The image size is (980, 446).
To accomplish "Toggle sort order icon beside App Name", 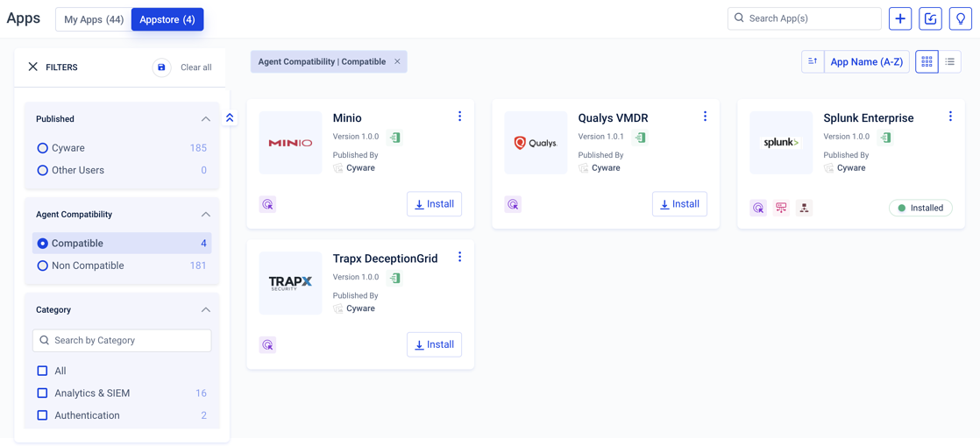I will pyautogui.click(x=813, y=61).
